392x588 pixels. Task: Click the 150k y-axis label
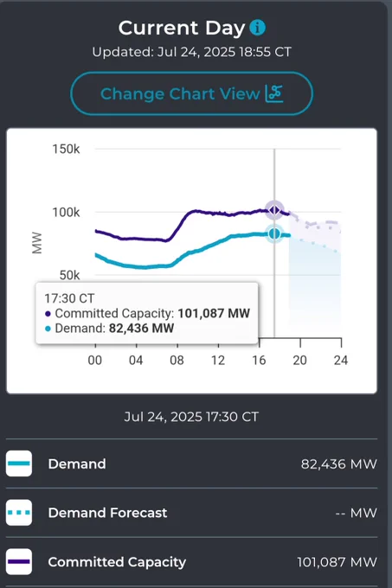tap(66, 149)
